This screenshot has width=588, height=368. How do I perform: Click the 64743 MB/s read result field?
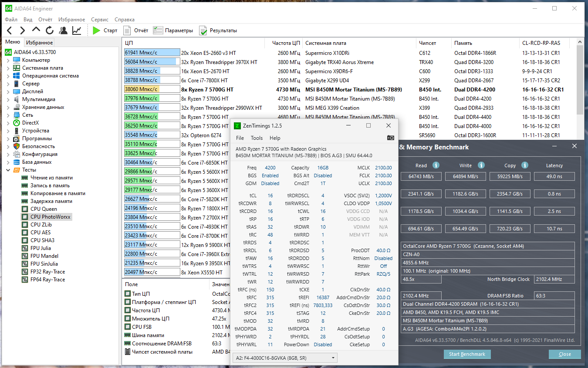[x=421, y=176]
